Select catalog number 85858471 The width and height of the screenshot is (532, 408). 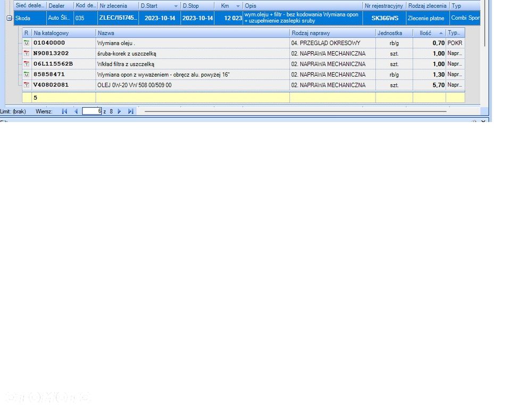tap(63, 75)
